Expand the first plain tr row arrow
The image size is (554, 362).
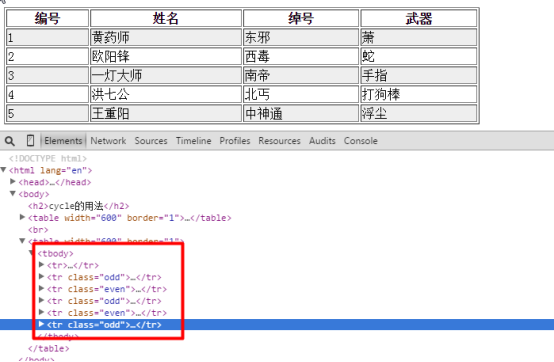tap(41, 265)
